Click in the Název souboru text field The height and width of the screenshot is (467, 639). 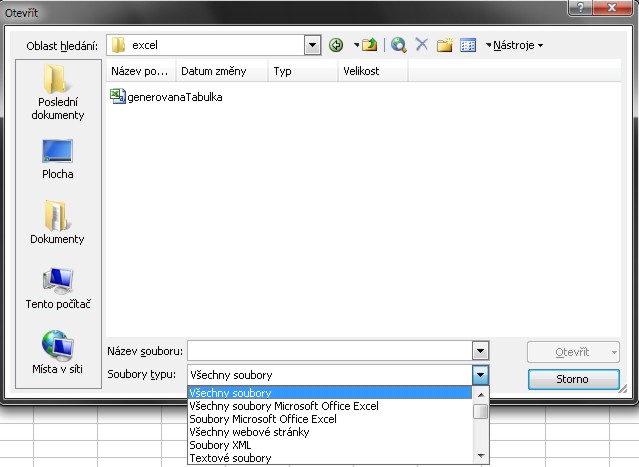coord(328,352)
